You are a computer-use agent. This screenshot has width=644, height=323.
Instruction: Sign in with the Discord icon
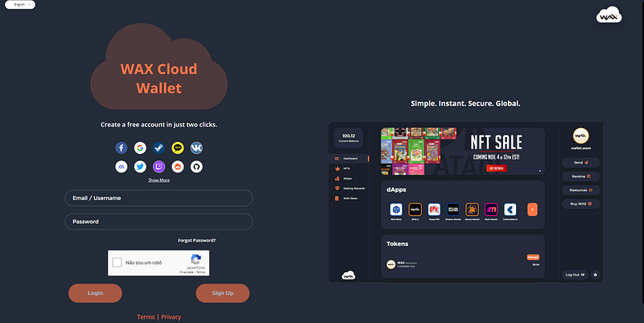tap(122, 167)
